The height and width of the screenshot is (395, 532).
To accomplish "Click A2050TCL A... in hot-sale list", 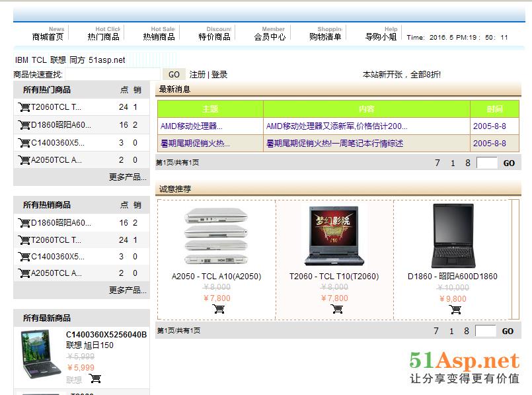I will (x=56, y=273).
